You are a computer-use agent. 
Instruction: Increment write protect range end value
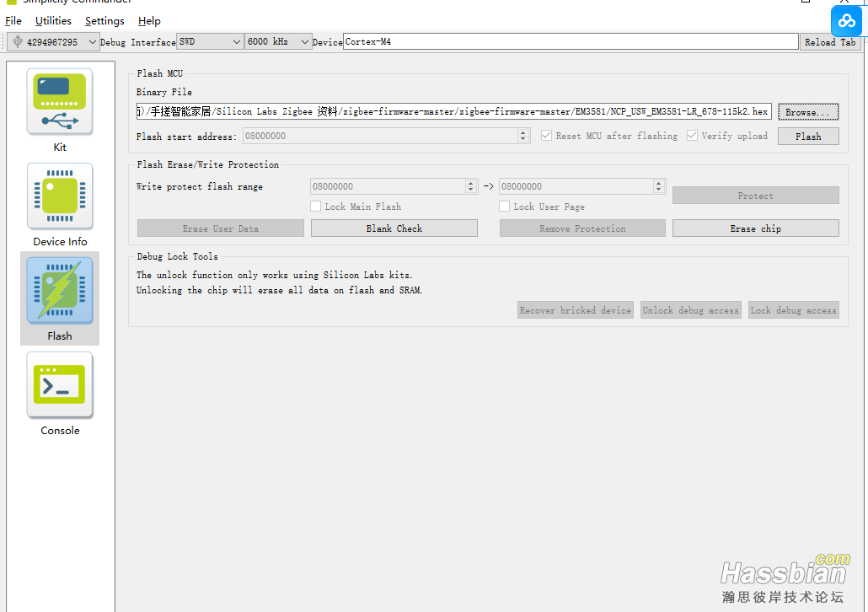coord(659,183)
